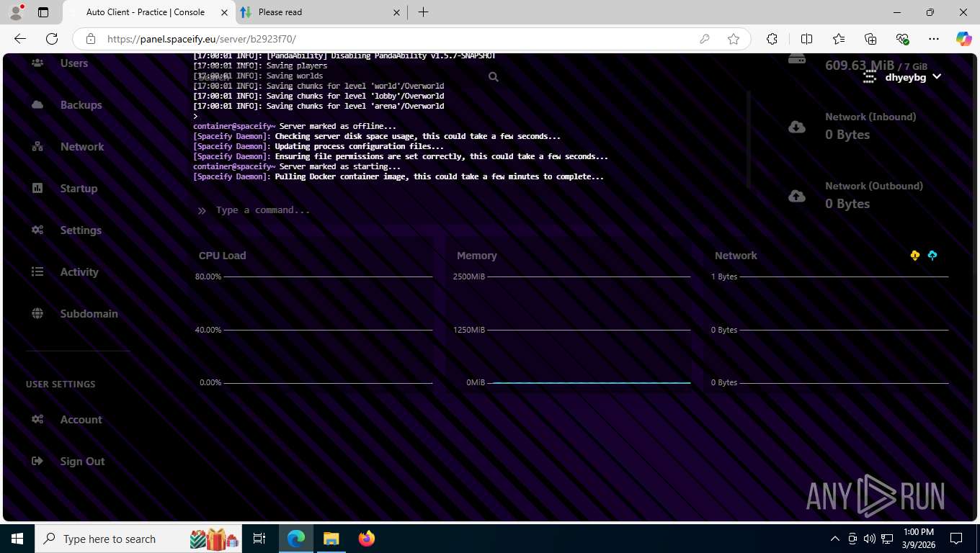Open Edge tab actions menu

click(43, 12)
